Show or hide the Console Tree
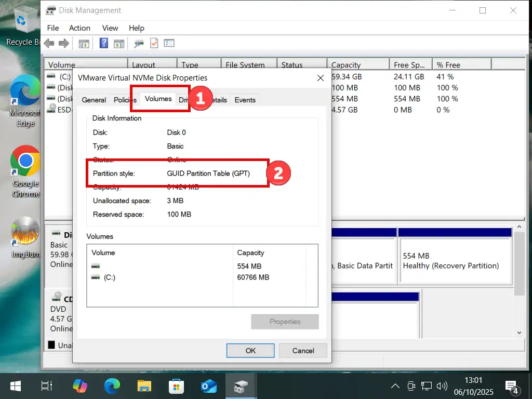This screenshot has height=399, width=532. point(84,44)
